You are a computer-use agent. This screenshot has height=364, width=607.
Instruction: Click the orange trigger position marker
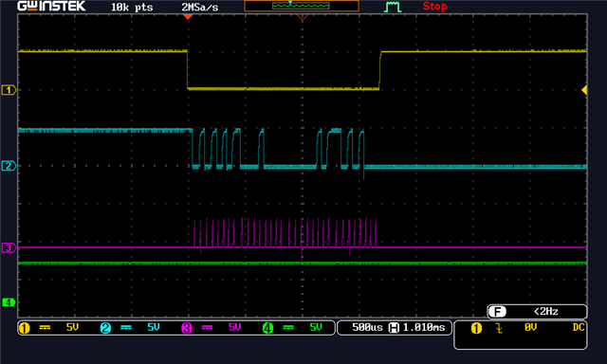(188, 17)
